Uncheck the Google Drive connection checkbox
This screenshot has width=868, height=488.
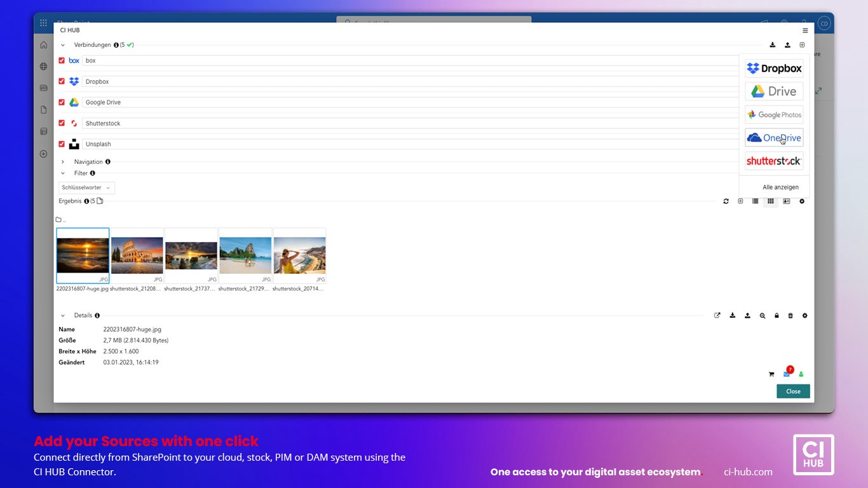point(62,102)
